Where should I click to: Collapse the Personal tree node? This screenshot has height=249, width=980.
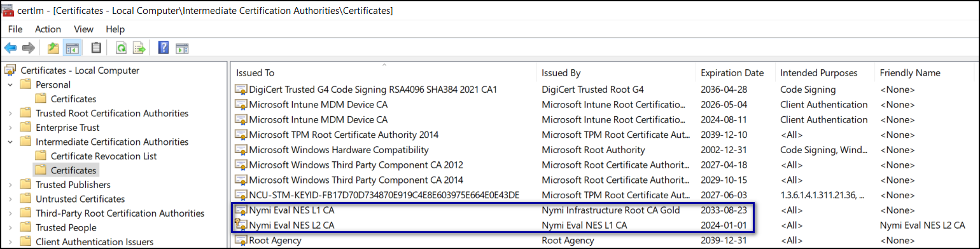10,84
